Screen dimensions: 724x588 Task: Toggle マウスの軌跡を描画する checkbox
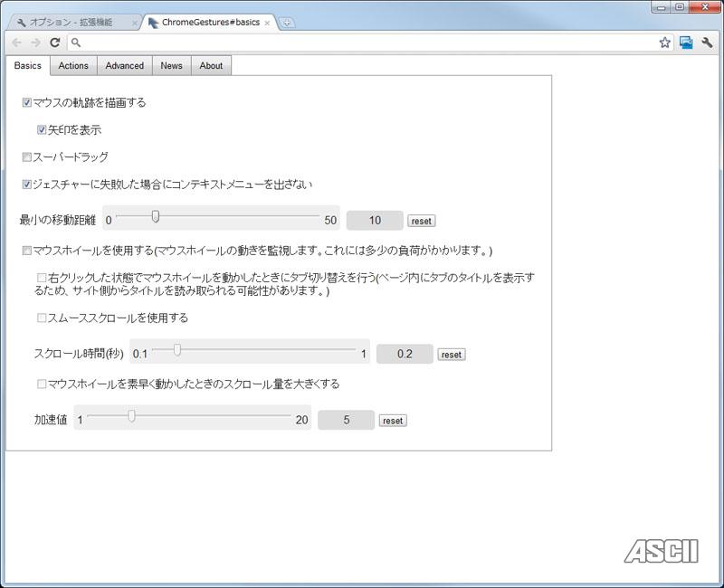[27, 102]
